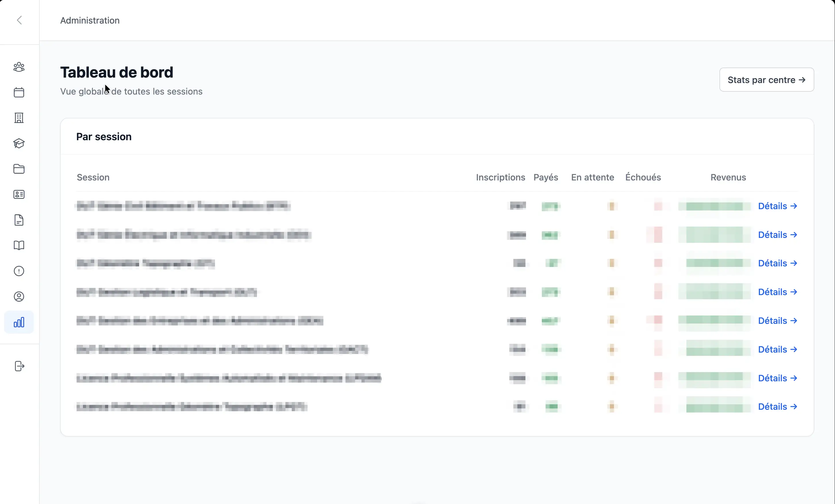The image size is (835, 504).
Task: Click the Session column header
Action: click(x=93, y=178)
